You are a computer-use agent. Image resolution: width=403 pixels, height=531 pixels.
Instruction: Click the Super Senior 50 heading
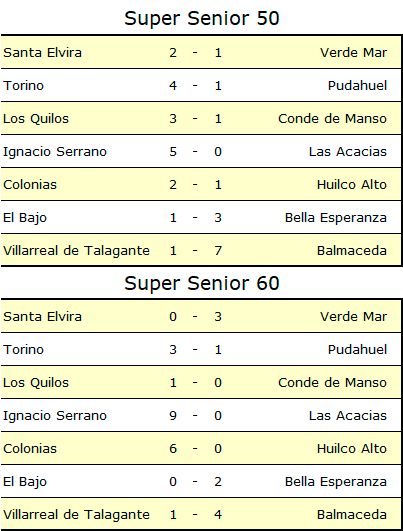202,18
